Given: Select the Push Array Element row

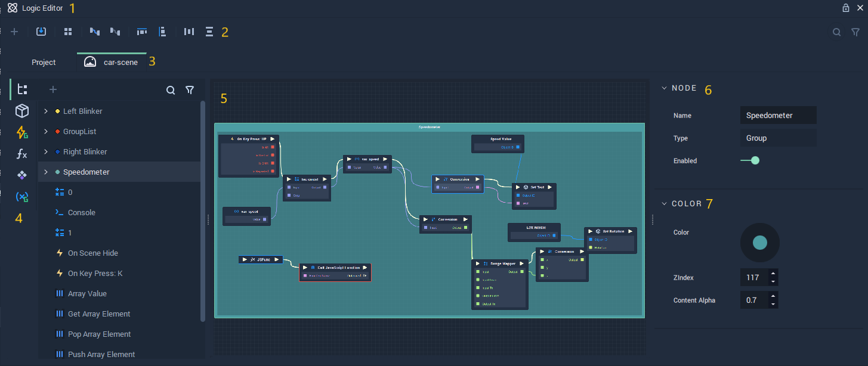Looking at the screenshot, I should coord(119,354).
